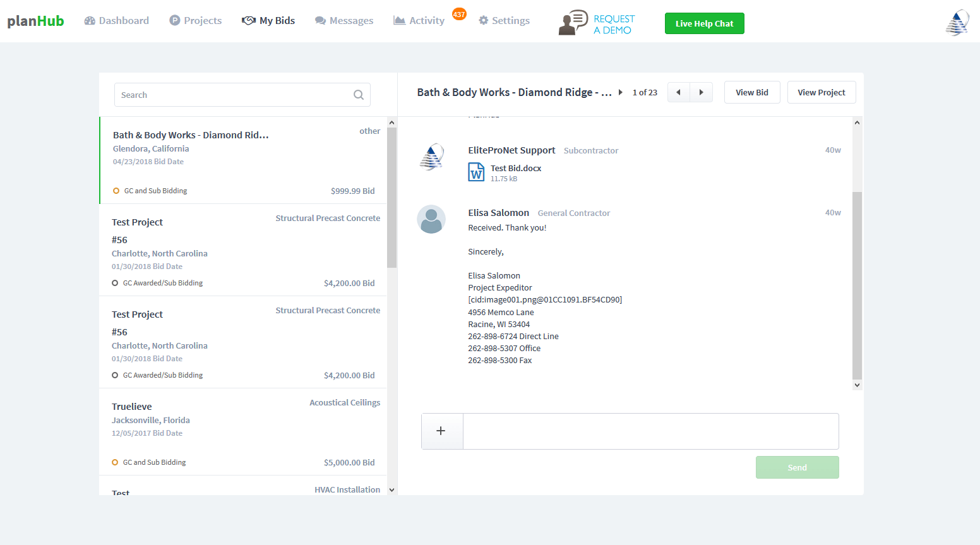Click the company logo at top right
Image resolution: width=980 pixels, height=545 pixels.
coord(957,21)
